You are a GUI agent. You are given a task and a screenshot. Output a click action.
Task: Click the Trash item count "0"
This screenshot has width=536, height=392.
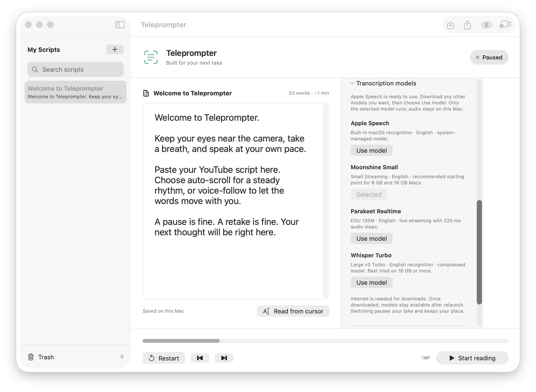point(122,357)
